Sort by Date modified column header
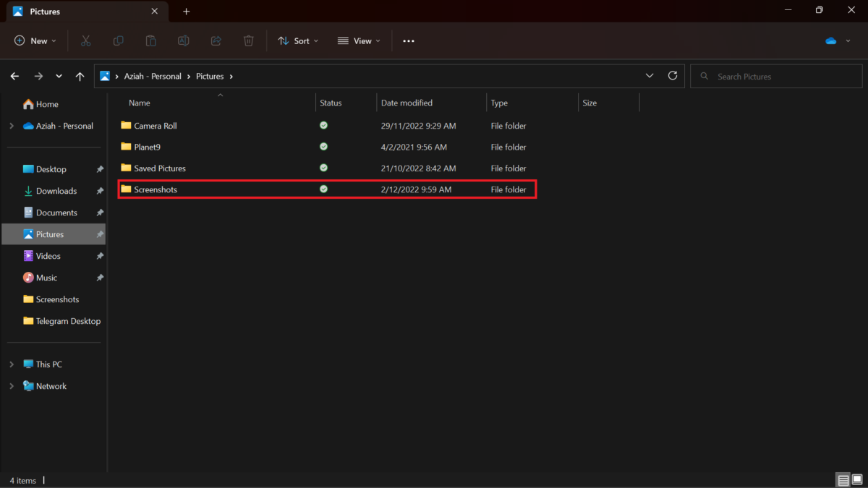Image resolution: width=868 pixels, height=488 pixels. (407, 103)
